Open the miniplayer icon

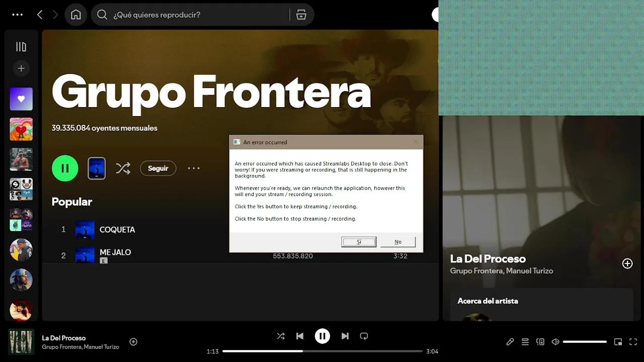(x=618, y=342)
